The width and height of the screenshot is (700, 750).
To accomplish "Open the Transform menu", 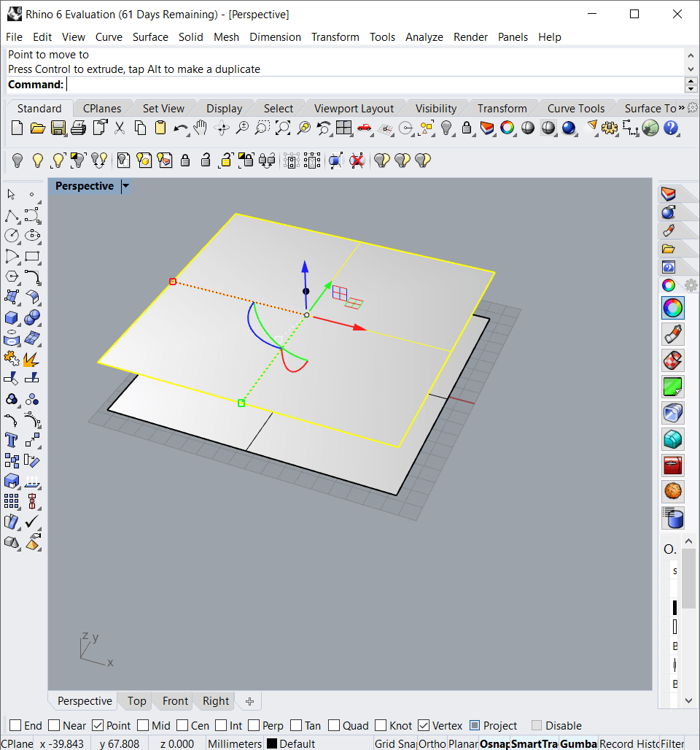I will [335, 37].
